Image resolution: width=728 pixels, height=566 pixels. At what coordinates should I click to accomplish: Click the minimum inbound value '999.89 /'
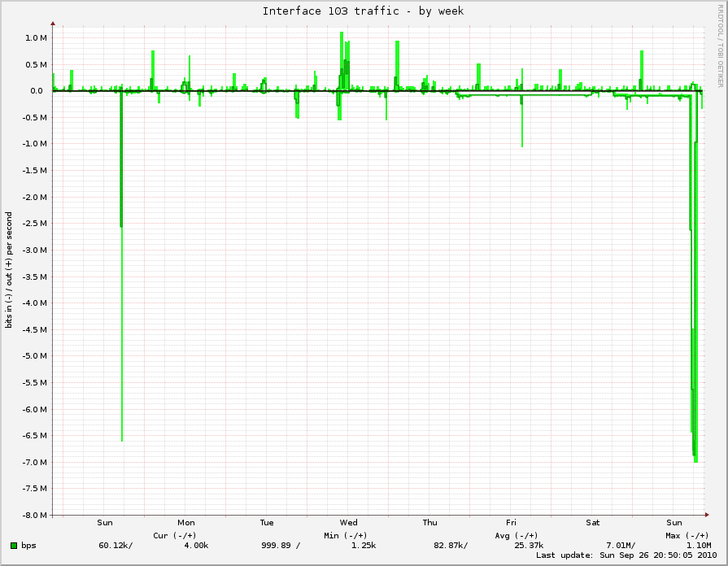point(281,546)
